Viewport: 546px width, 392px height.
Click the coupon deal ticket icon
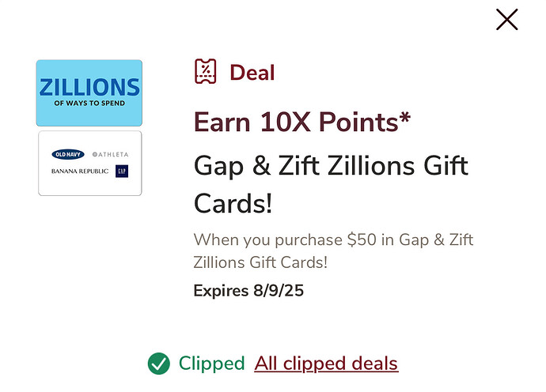(x=206, y=71)
